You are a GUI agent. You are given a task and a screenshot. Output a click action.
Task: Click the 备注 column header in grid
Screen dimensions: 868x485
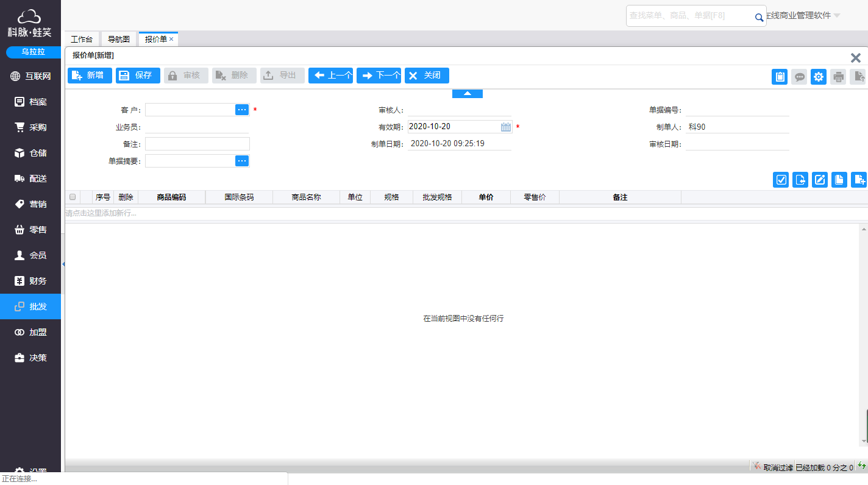(620, 197)
